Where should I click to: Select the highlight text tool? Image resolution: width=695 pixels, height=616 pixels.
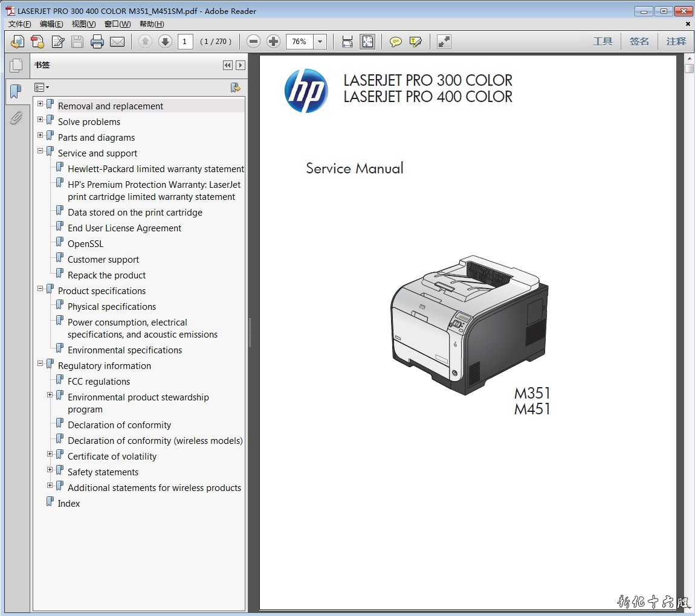[415, 42]
